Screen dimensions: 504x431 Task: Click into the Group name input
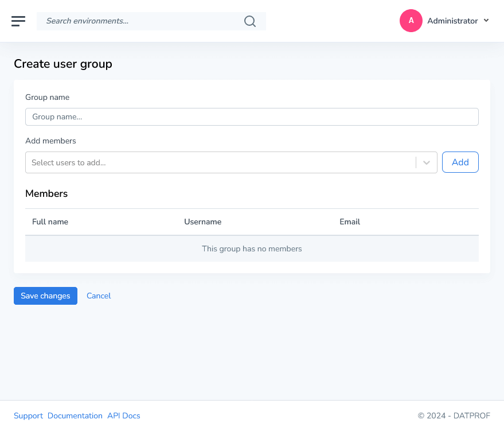(252, 117)
